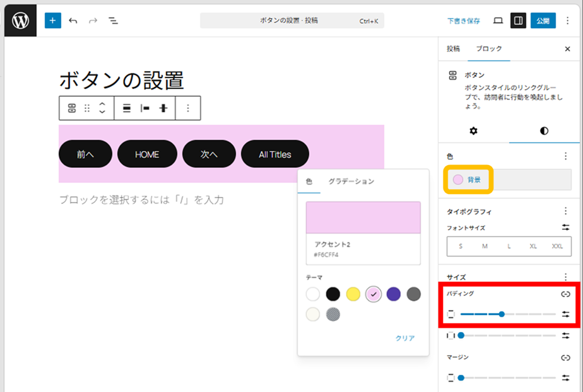Toggle the settings sidebar panel icon
583x392 pixels.
518,21
